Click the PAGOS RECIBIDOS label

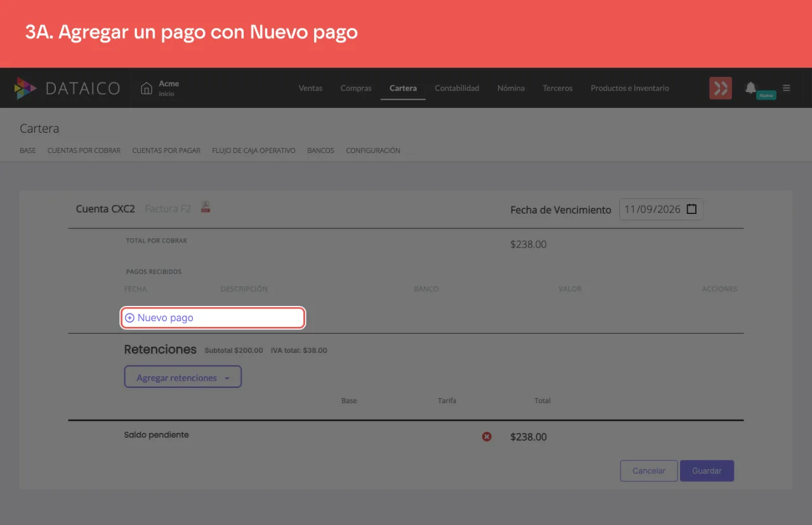[154, 272]
